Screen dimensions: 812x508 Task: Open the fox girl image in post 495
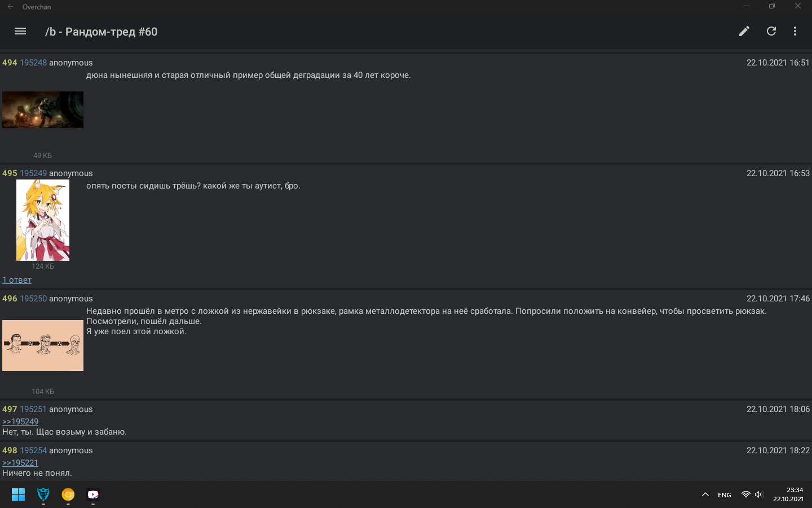point(43,220)
